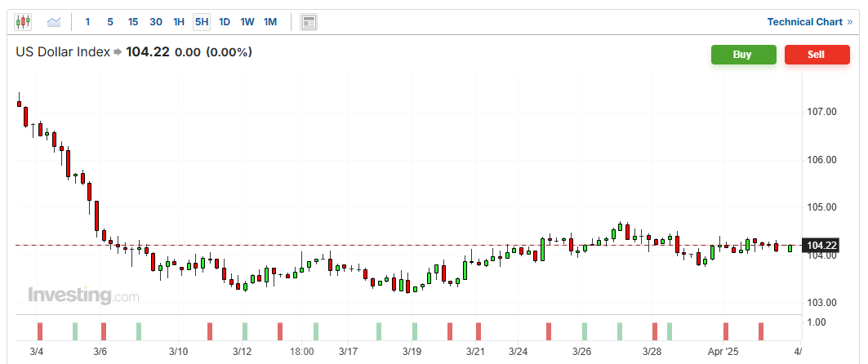Set the interval to 1W
Screen dimensions: 868x364
247,22
